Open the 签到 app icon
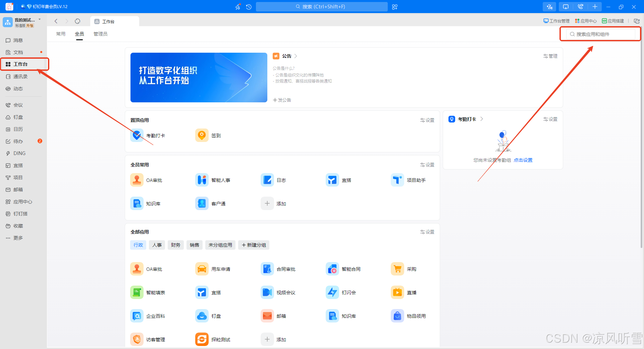 point(202,136)
